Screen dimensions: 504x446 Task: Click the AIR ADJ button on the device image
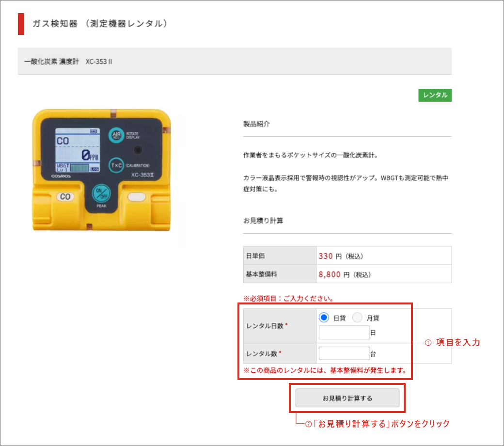point(116,134)
